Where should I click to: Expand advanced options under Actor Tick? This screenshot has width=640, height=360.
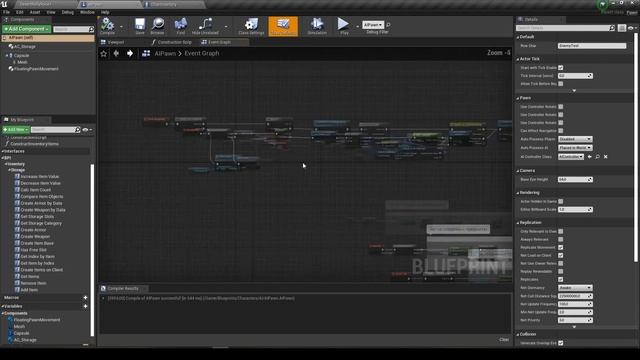tap(574, 91)
